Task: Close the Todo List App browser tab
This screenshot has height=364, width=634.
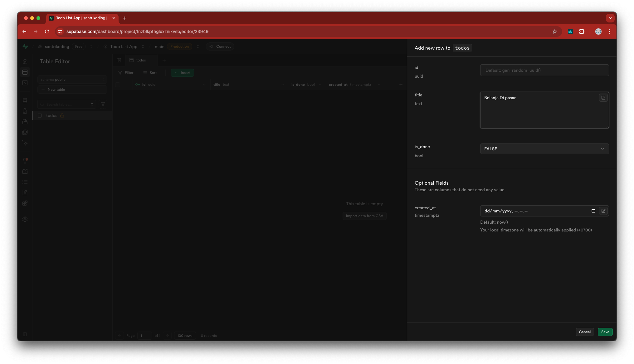Action: point(114,18)
